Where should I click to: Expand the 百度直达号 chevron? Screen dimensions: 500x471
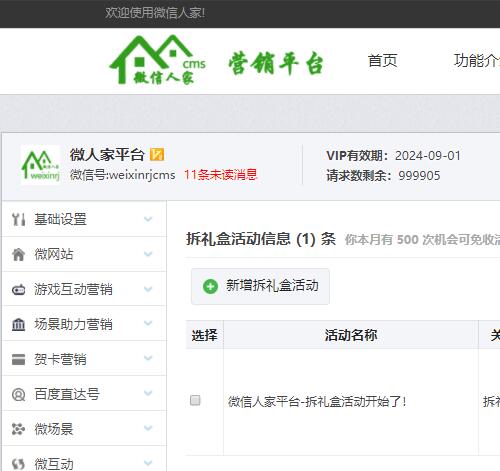pos(148,393)
